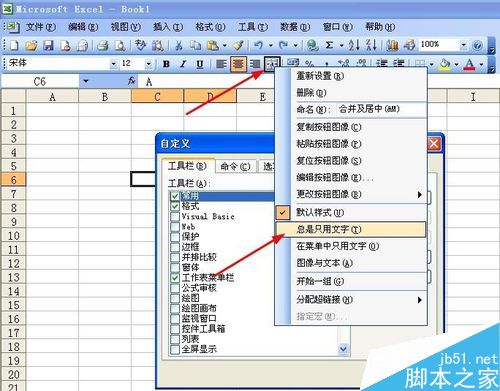This screenshot has width=500, height=391.
Task: Open the AutoSum dropdown arrow
Action: point(342,45)
